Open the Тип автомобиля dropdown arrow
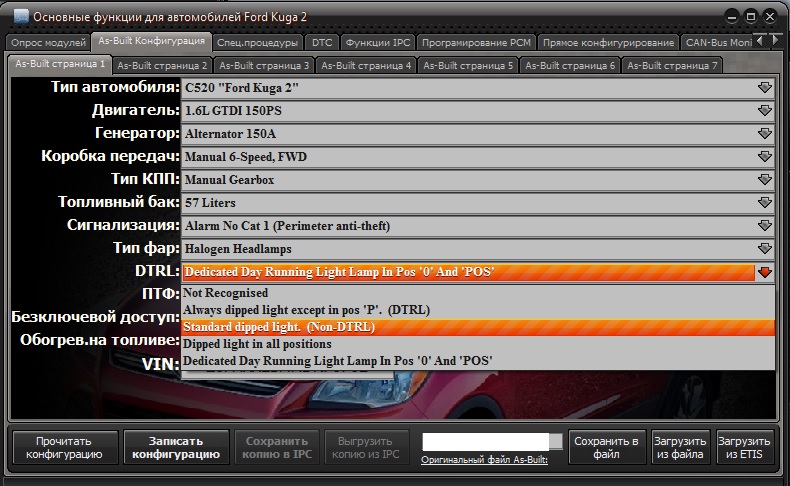Image resolution: width=790 pixels, height=486 pixels. [765, 87]
